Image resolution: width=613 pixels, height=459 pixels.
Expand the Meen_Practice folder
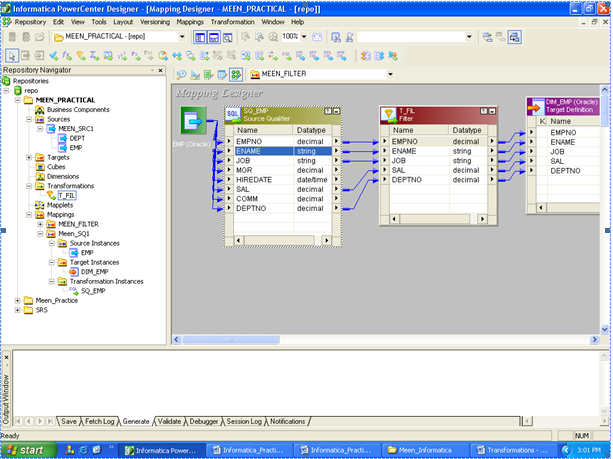click(x=18, y=301)
